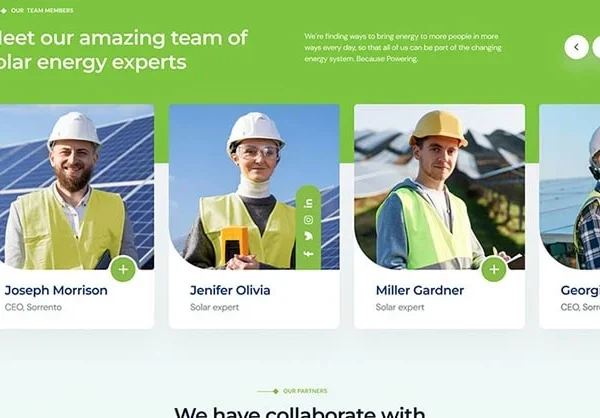Open Jenifer Olivia's profile name link
Viewport: 600px width, 418px height.
click(x=230, y=291)
